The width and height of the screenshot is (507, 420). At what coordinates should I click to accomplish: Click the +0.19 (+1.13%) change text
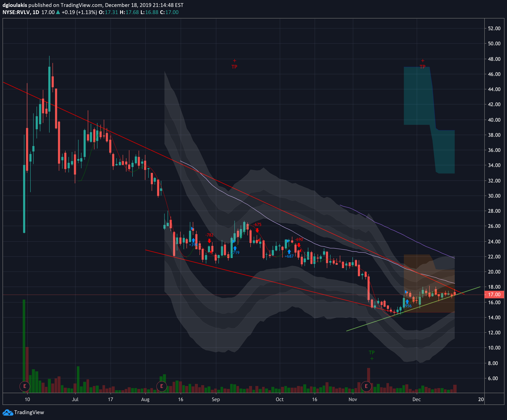[79, 12]
